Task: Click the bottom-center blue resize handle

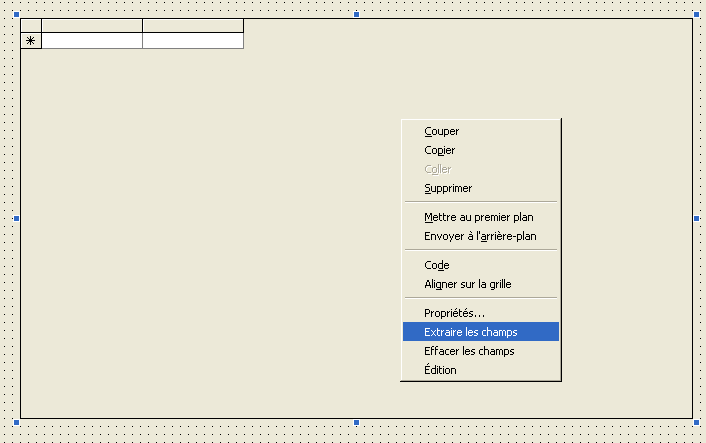Action: coord(356,423)
